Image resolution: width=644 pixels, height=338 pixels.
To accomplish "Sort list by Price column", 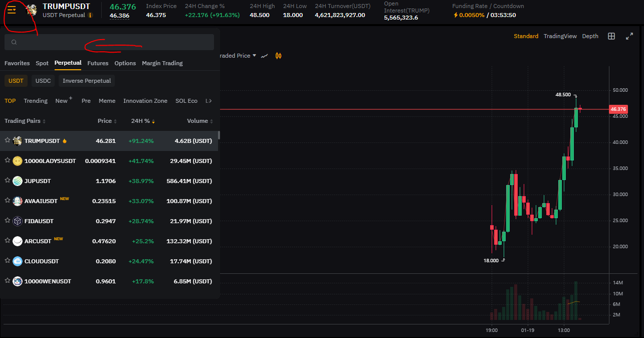I will click(107, 121).
